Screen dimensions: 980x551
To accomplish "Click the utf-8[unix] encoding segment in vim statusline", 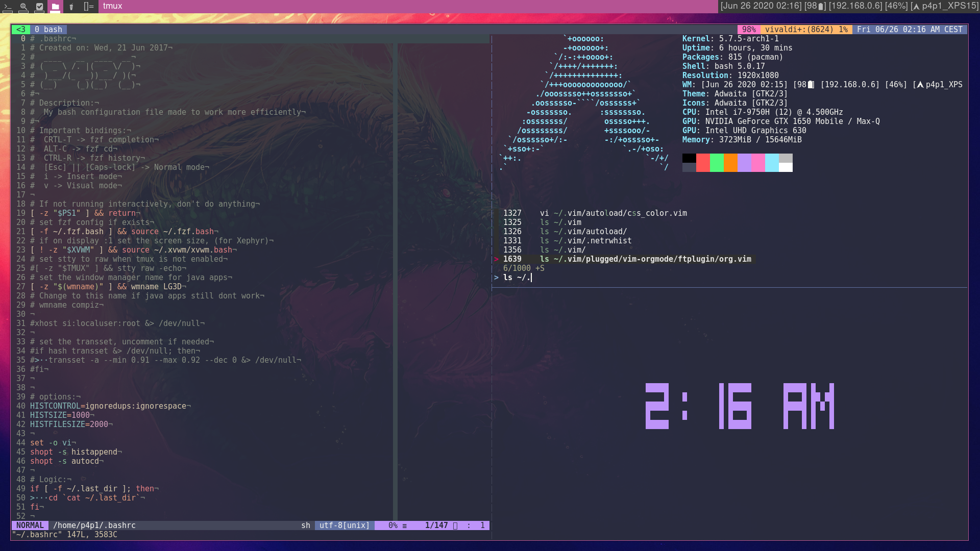I will click(x=344, y=525).
